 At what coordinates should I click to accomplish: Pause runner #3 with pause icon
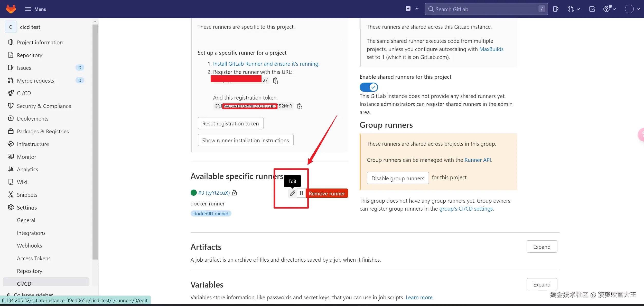[301, 193]
